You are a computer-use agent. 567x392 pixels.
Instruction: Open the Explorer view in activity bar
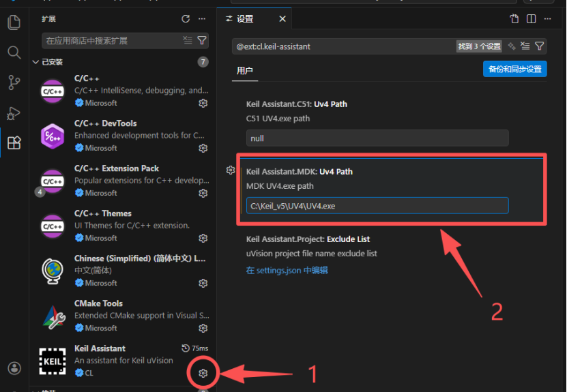click(14, 22)
